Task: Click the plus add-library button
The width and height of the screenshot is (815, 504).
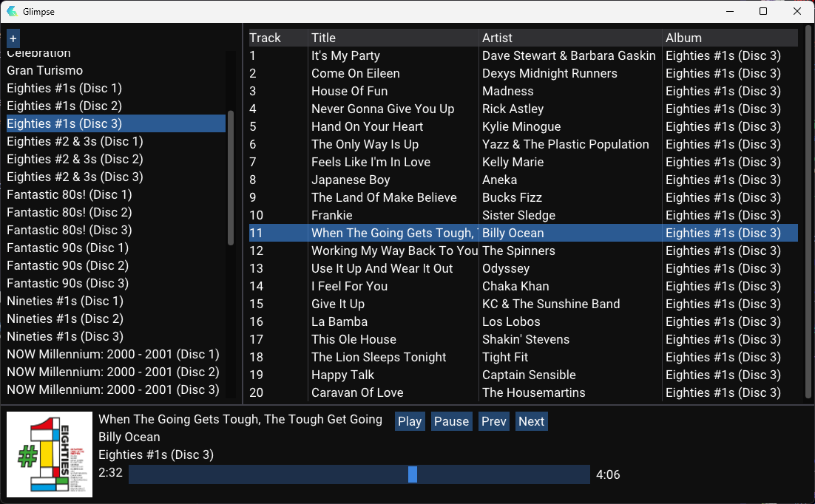Action: click(x=13, y=38)
